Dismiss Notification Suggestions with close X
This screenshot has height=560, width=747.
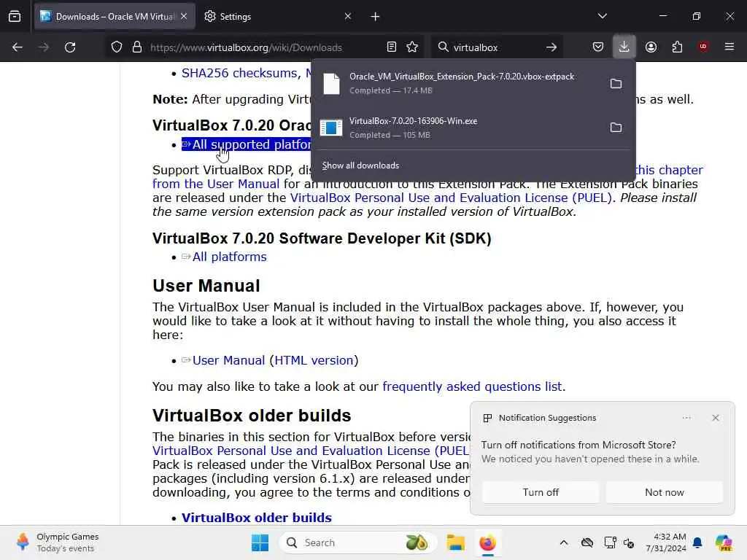point(715,418)
